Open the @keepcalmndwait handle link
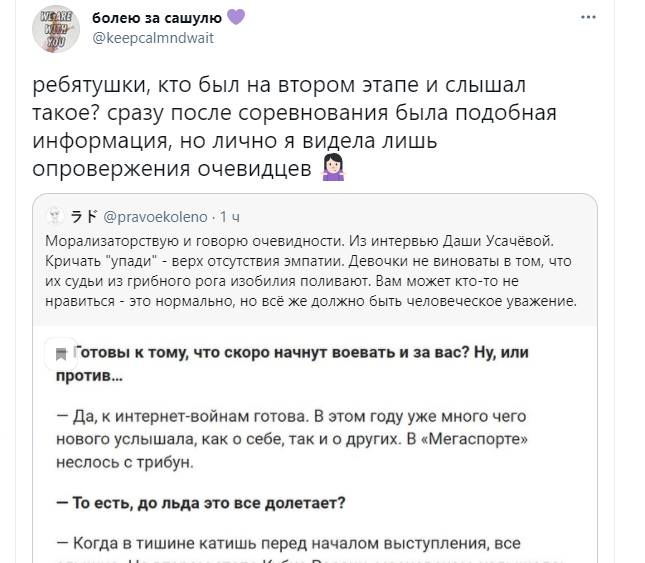The width and height of the screenshot is (645, 563). click(x=153, y=38)
